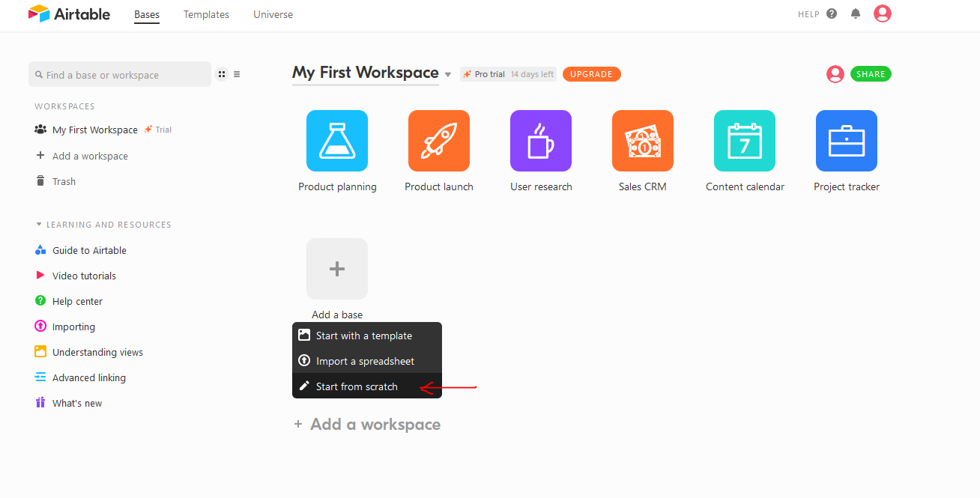Select the Universe tab
Image resolution: width=980 pixels, height=498 pixels.
tap(273, 14)
